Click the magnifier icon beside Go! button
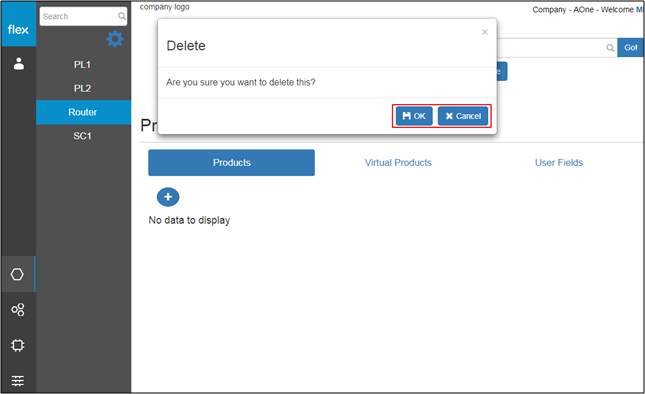645x394 pixels. (610, 48)
